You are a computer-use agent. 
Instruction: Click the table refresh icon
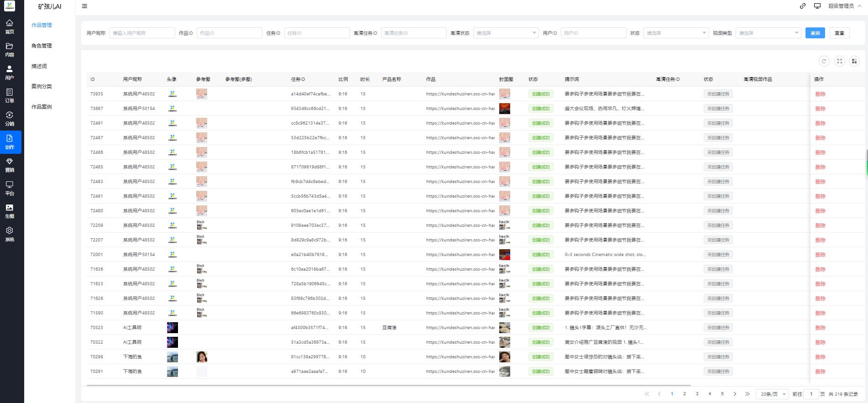point(824,61)
